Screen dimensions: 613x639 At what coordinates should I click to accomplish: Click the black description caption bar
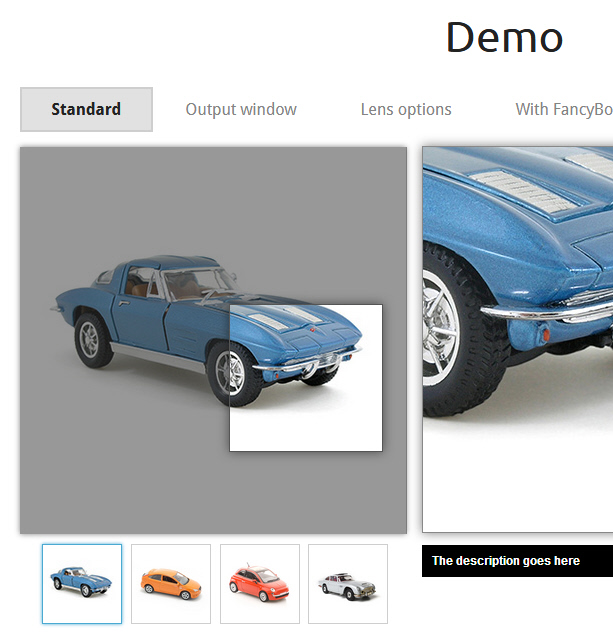coord(516,561)
